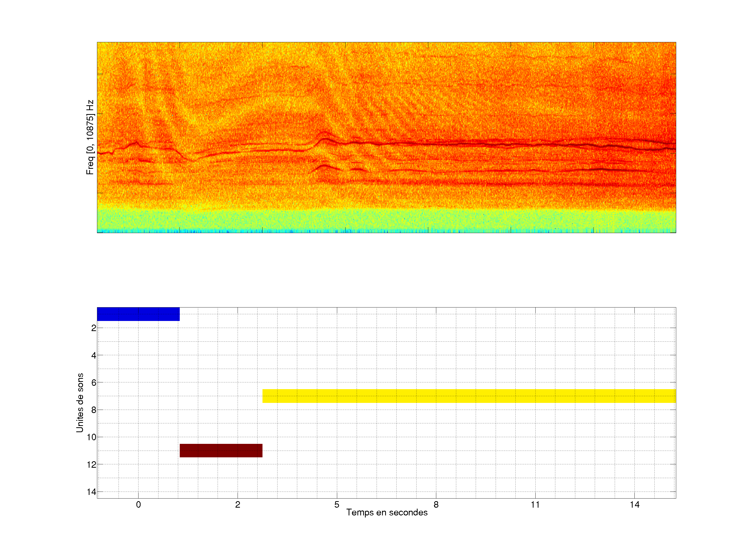The width and height of the screenshot is (747, 560).
Task: Click the 'Temps en secondes' axis label
Action: click(387, 512)
